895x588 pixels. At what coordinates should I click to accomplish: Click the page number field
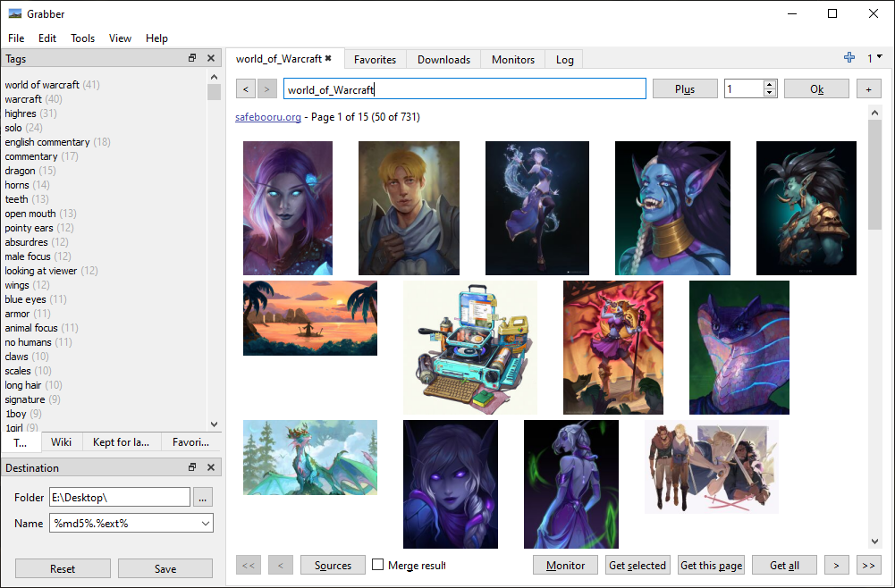coord(744,89)
